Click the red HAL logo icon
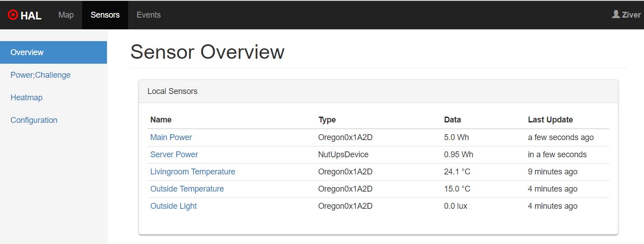The image size is (644, 244). (x=13, y=15)
